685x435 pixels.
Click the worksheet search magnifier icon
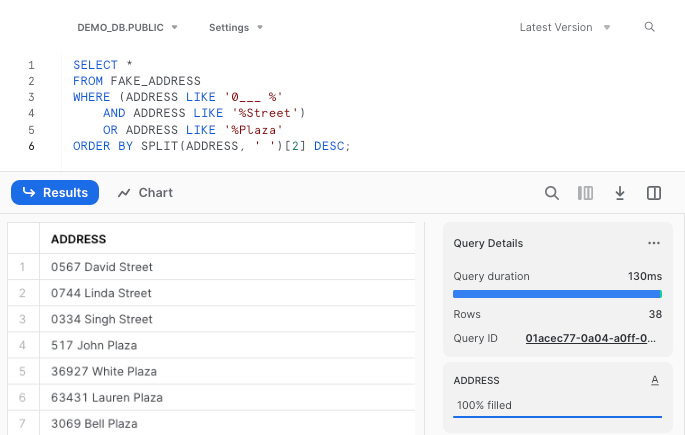tap(650, 27)
